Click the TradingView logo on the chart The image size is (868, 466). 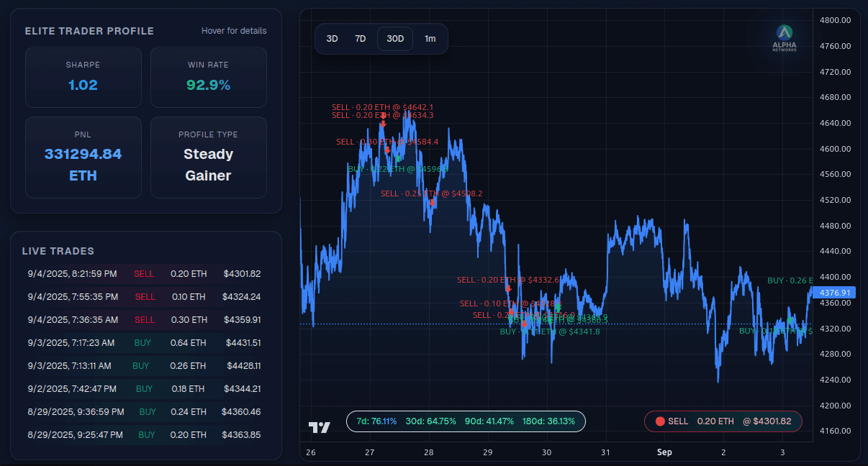[320, 427]
